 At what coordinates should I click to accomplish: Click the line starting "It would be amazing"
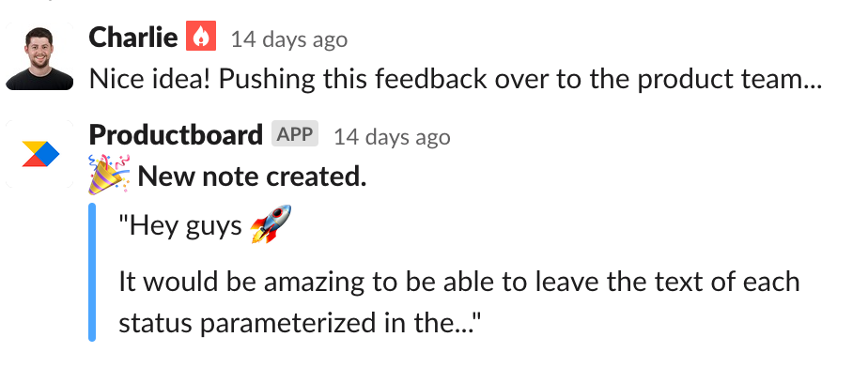[459, 282]
